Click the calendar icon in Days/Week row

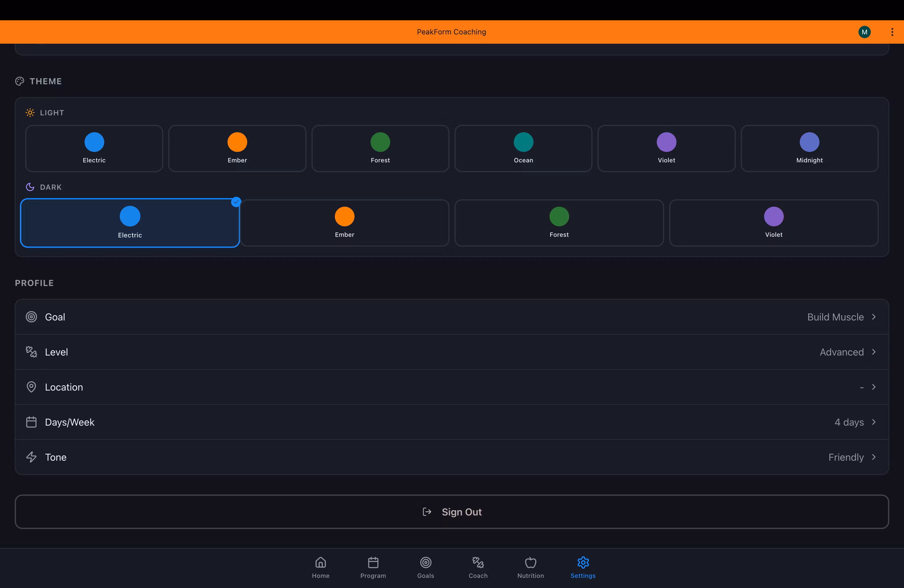coord(31,422)
